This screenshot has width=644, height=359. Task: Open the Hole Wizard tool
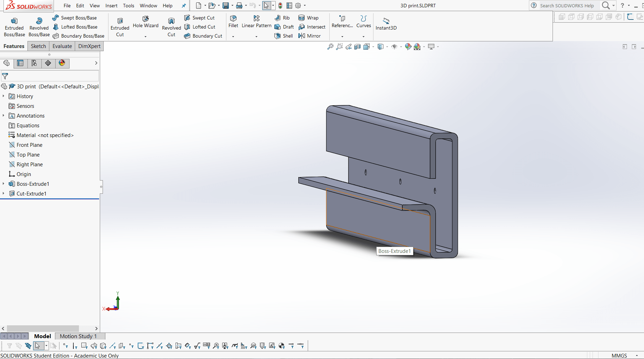click(145, 22)
